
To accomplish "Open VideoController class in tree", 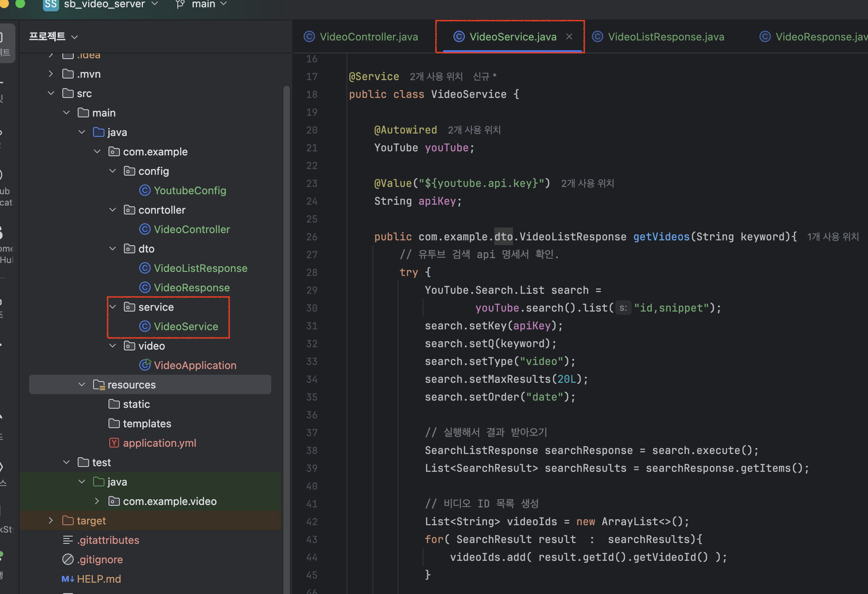I will [x=192, y=229].
